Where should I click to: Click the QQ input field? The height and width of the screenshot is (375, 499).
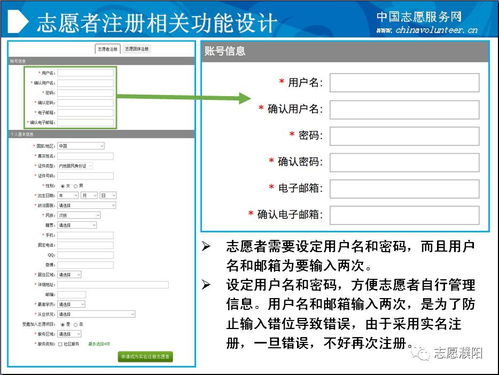(x=85, y=255)
